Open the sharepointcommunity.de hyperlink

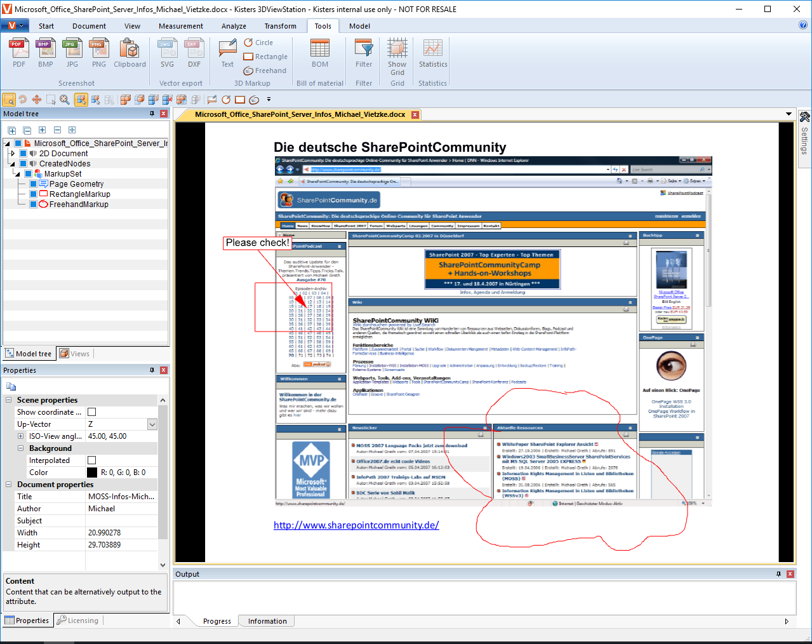356,525
